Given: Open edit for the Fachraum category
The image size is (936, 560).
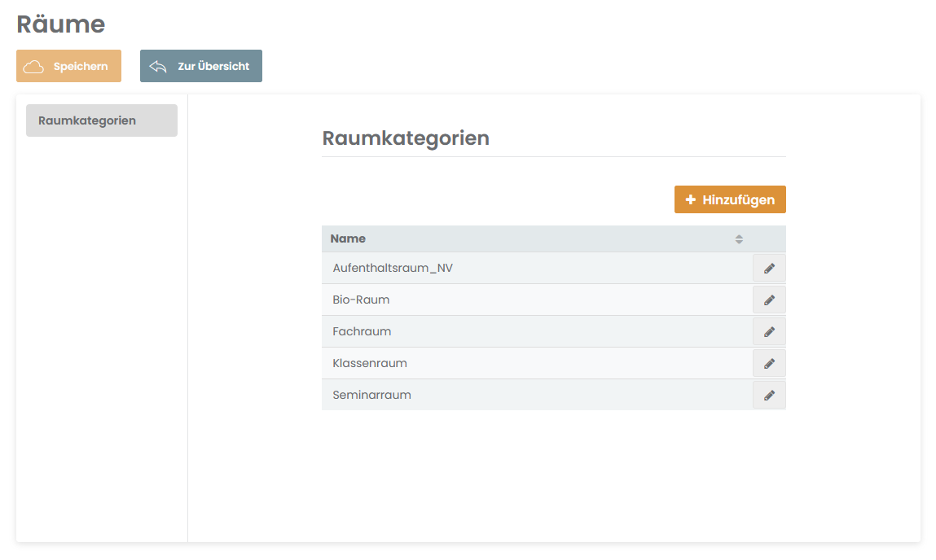Looking at the screenshot, I should (x=769, y=331).
